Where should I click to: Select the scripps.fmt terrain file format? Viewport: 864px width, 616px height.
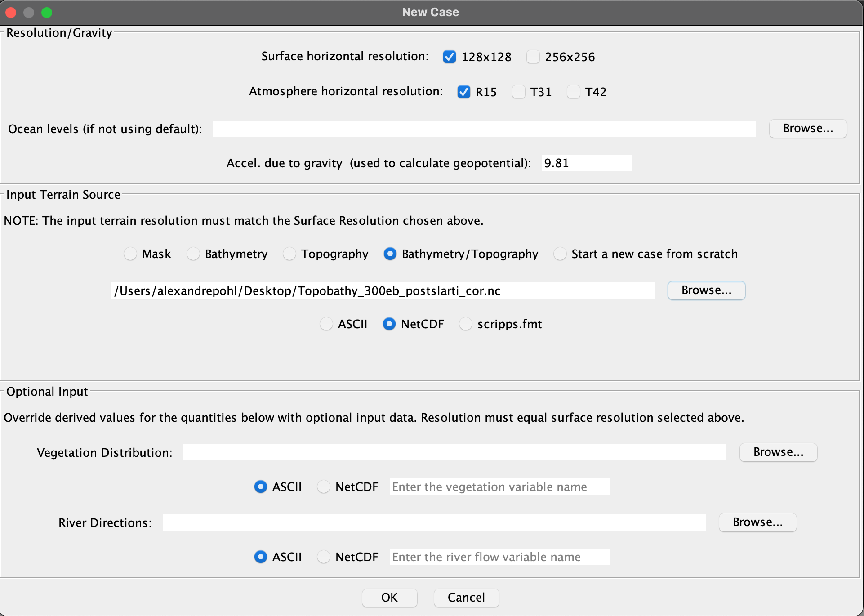(x=466, y=324)
